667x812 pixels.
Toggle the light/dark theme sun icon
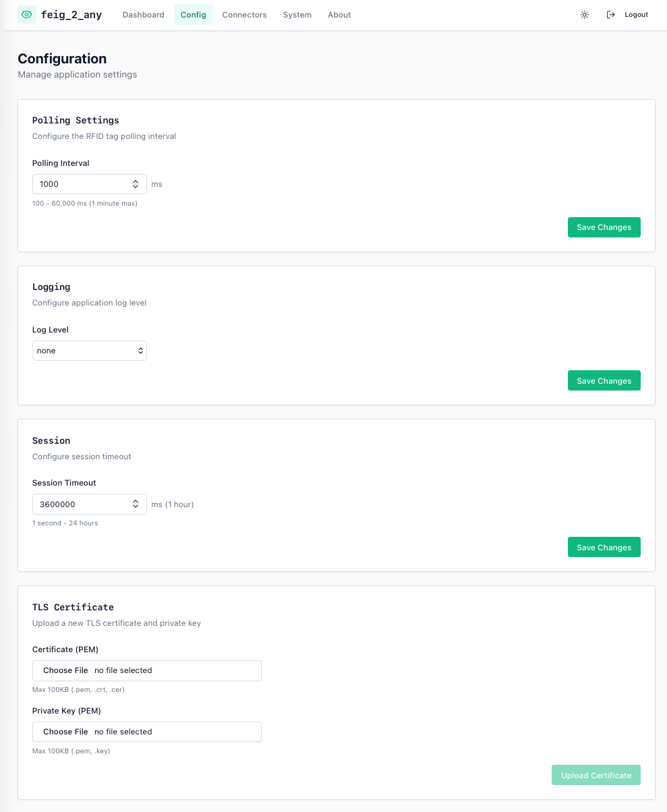[585, 15]
